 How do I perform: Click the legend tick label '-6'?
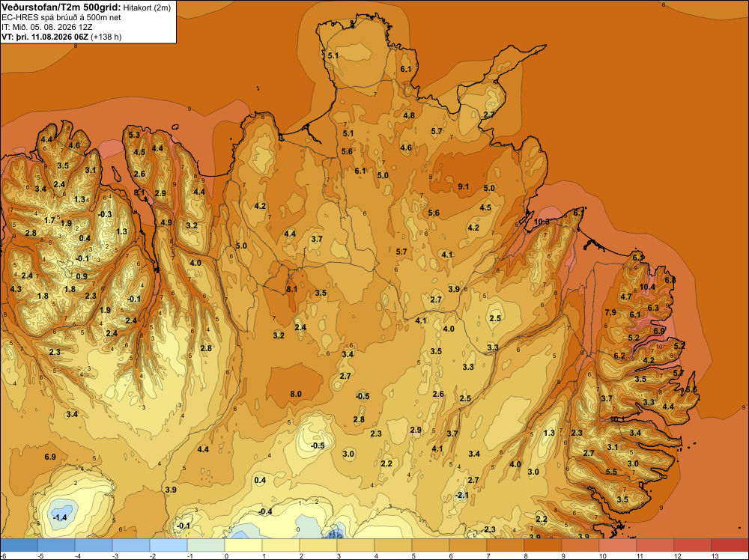tap(4, 556)
